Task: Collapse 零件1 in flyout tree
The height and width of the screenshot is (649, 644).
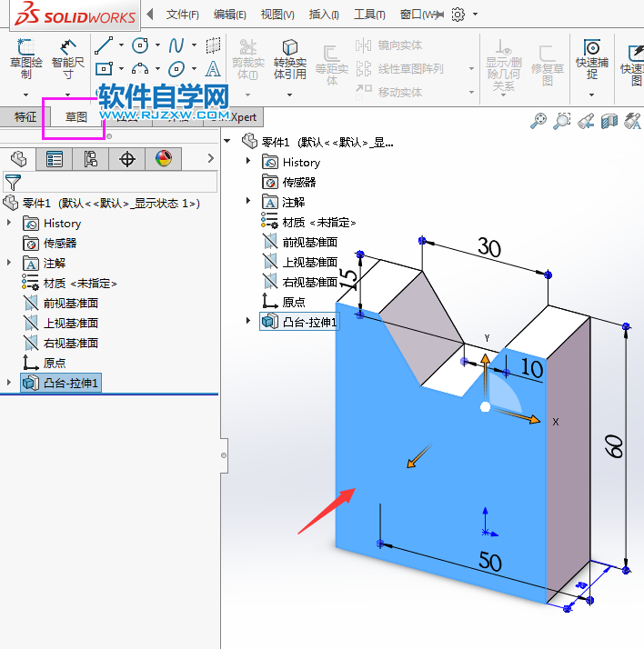Action: [227, 141]
